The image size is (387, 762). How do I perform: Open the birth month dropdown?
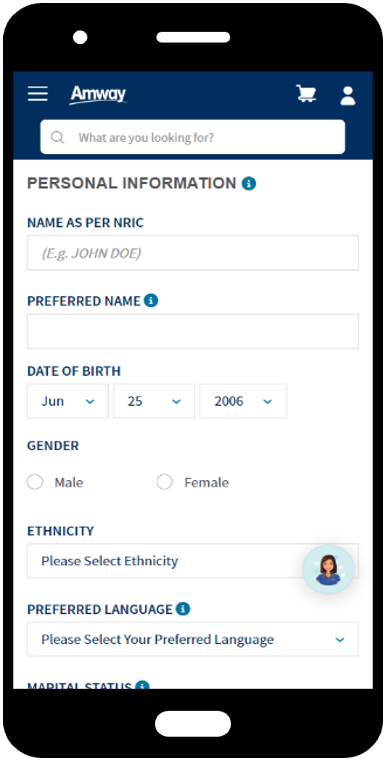(x=68, y=401)
